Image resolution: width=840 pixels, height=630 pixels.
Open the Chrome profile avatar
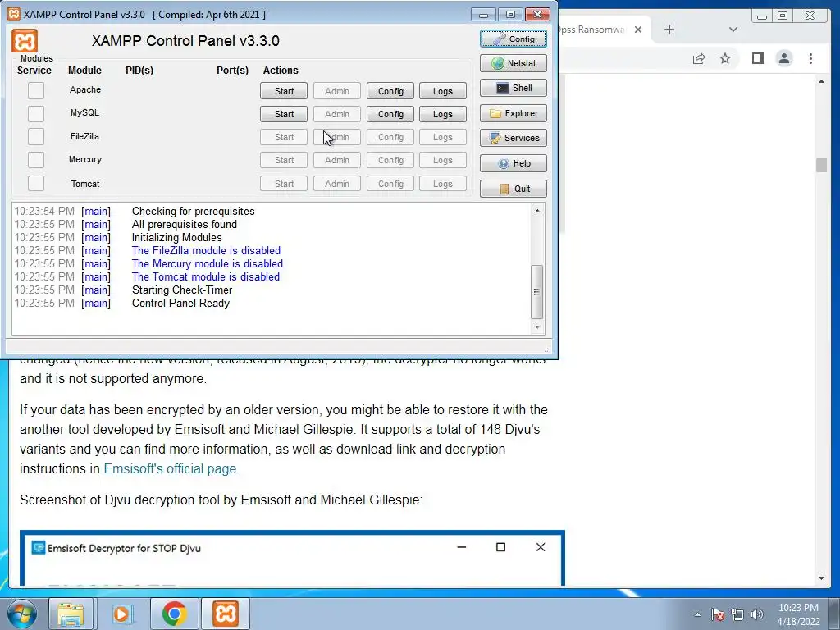point(784,58)
